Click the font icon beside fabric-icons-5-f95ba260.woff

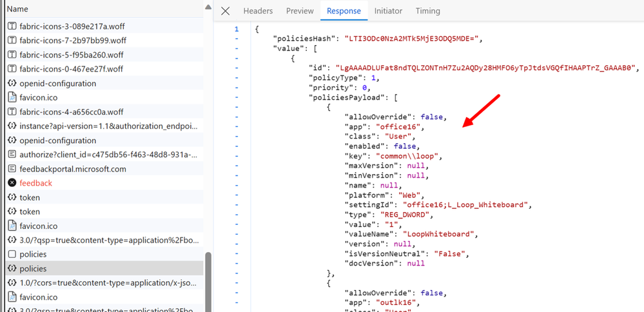point(12,55)
